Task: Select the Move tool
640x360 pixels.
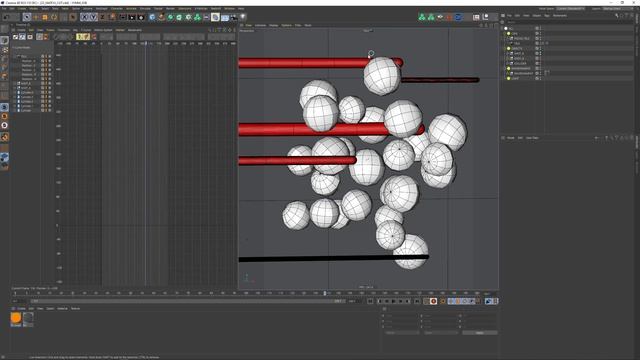Action: pyautogui.click(x=36, y=17)
